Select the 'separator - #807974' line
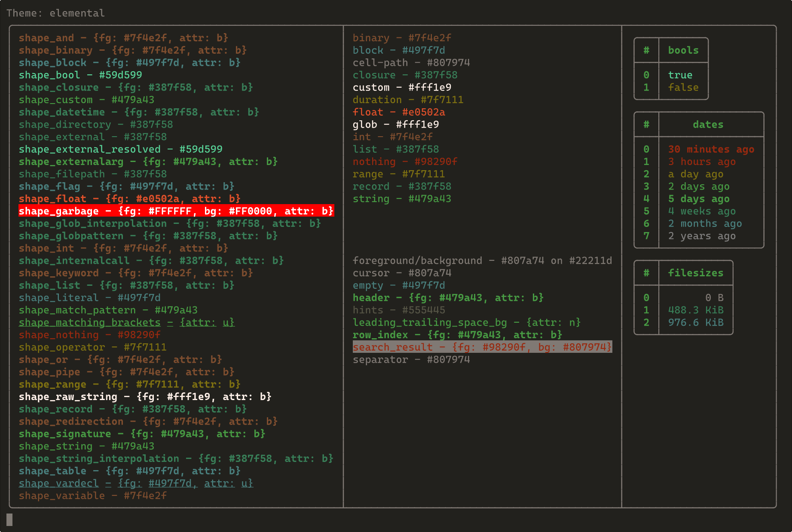Image resolution: width=792 pixels, height=532 pixels. [x=411, y=360]
